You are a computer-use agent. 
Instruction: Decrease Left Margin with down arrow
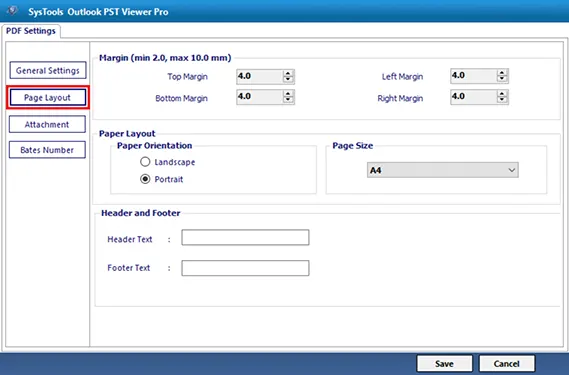(502, 79)
